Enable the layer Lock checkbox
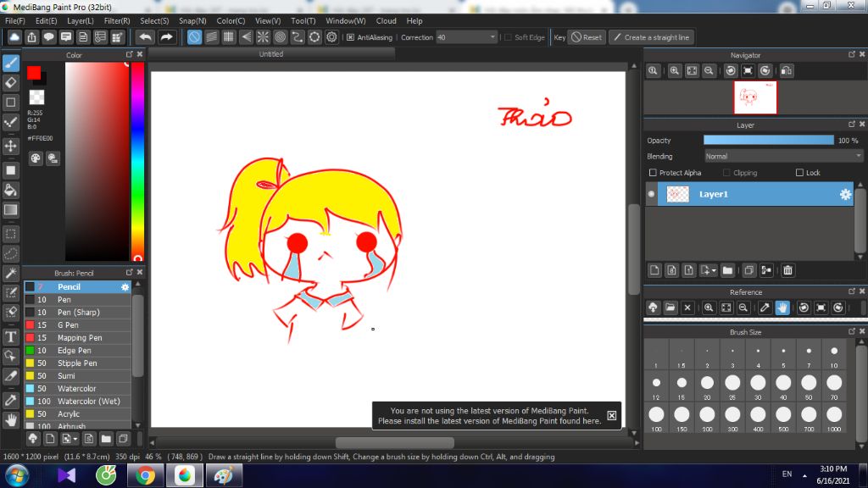Viewport: 868px width, 488px height. tap(799, 173)
